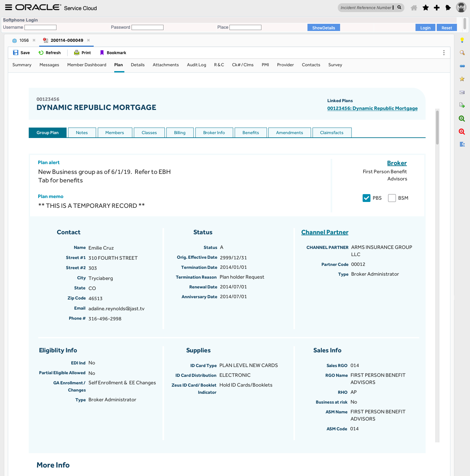
Task: Close the 1056 workspace tab
Action: (x=34, y=40)
